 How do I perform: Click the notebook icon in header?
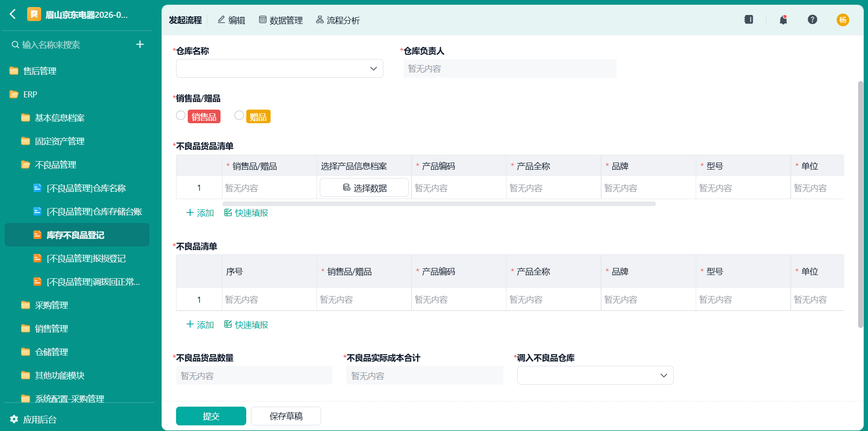749,20
